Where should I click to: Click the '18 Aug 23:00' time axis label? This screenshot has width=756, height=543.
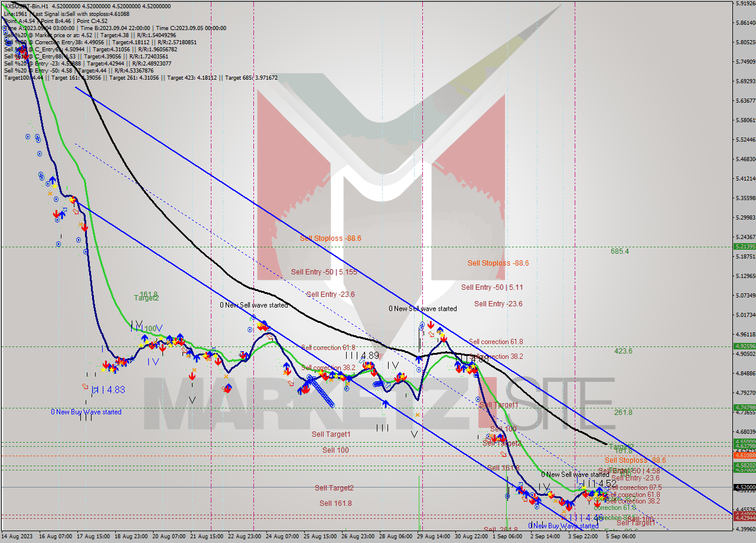pyautogui.click(x=132, y=537)
